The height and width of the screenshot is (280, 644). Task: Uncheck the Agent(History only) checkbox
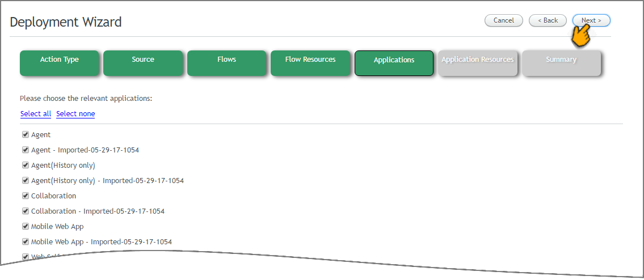26,165
